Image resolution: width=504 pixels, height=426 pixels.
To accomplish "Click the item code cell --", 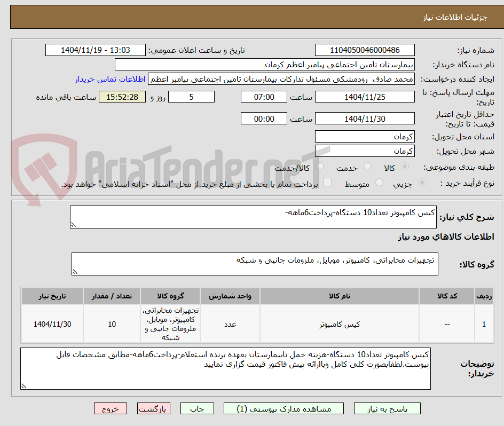I will [447, 324].
